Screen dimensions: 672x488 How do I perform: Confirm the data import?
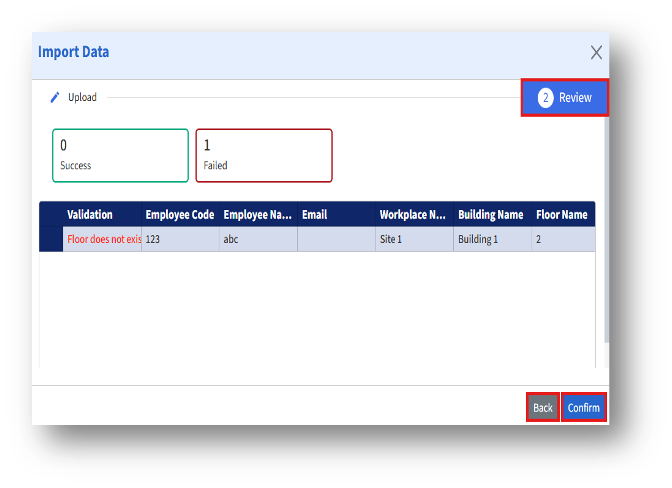click(584, 407)
